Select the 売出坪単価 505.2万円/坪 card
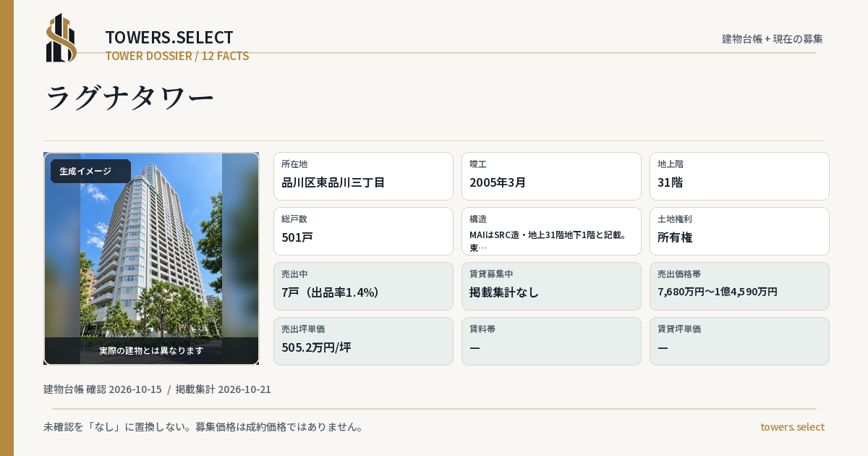868x456 pixels. pos(363,341)
